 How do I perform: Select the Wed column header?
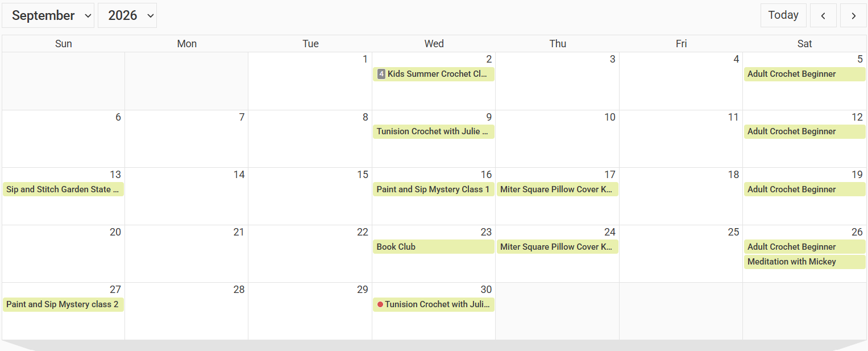pyautogui.click(x=434, y=44)
